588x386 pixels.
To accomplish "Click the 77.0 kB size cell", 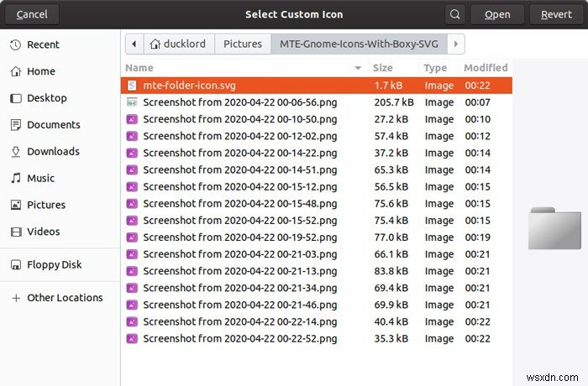I will pyautogui.click(x=391, y=237).
